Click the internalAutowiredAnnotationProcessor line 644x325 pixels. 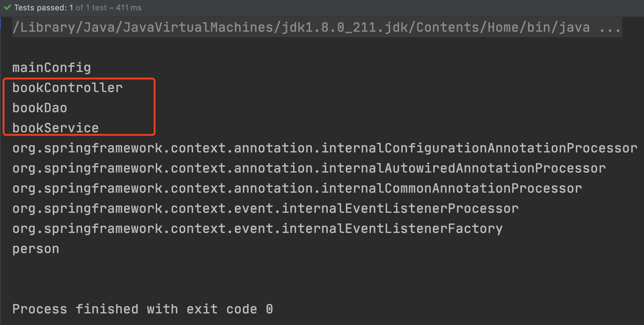tap(309, 168)
